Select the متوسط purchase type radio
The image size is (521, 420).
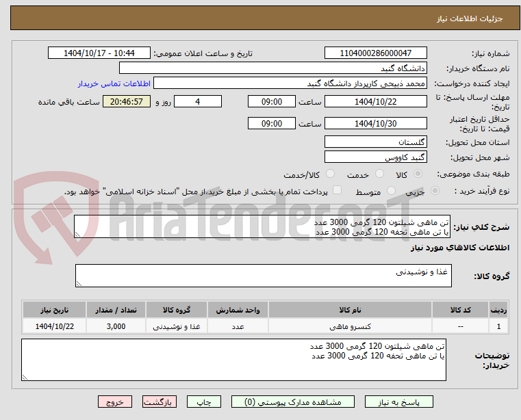[391, 191]
